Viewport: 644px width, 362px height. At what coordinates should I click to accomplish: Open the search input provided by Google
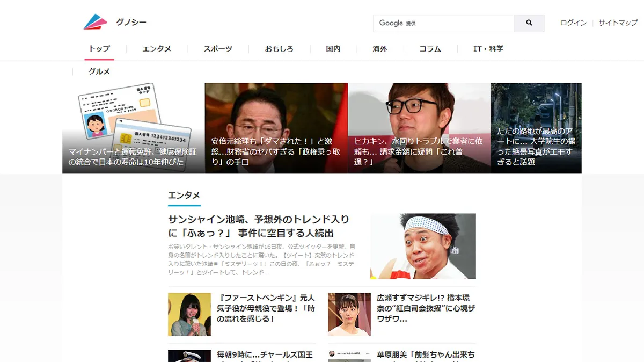440,23
